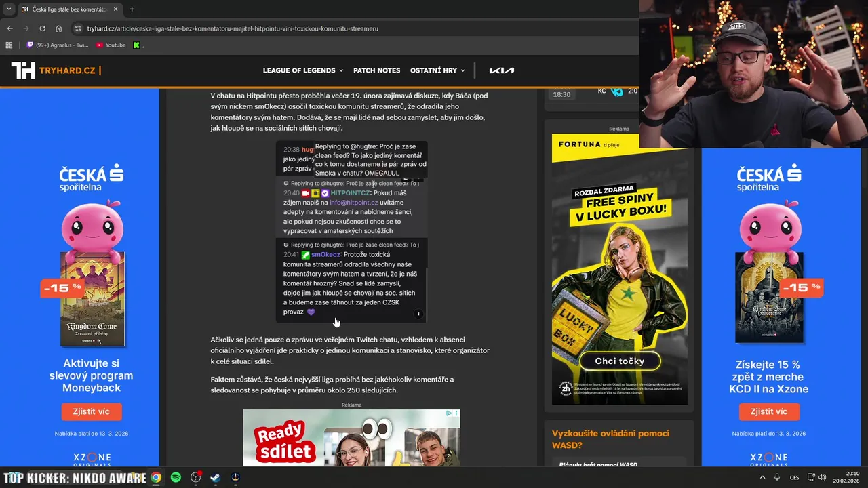This screenshot has height=488, width=868.
Task: Close the Česká liga browser tab
Action: pyautogui.click(x=115, y=9)
